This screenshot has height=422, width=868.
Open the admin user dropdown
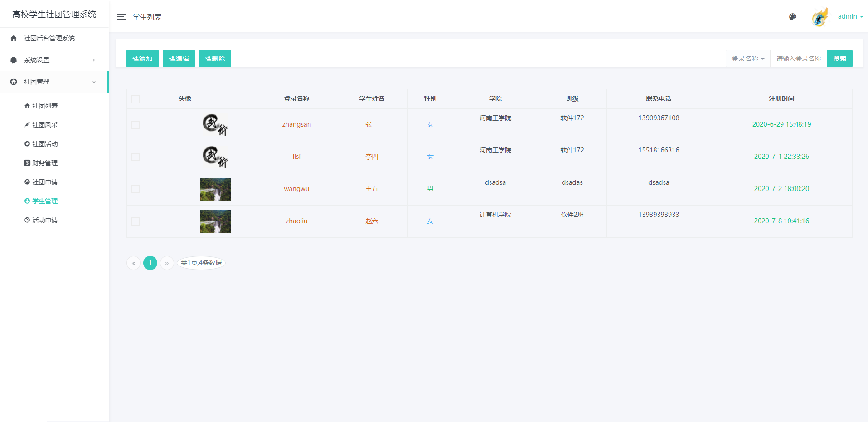[850, 16]
